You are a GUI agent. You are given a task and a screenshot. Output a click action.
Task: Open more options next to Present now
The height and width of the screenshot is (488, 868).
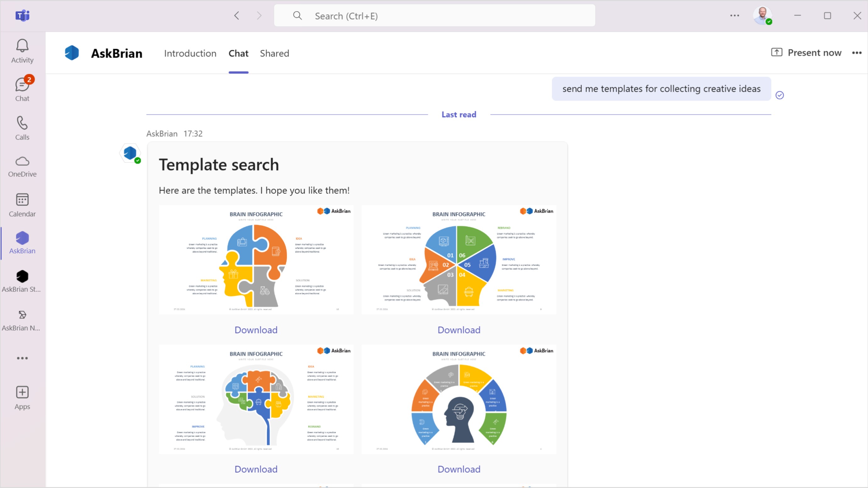coord(857,53)
